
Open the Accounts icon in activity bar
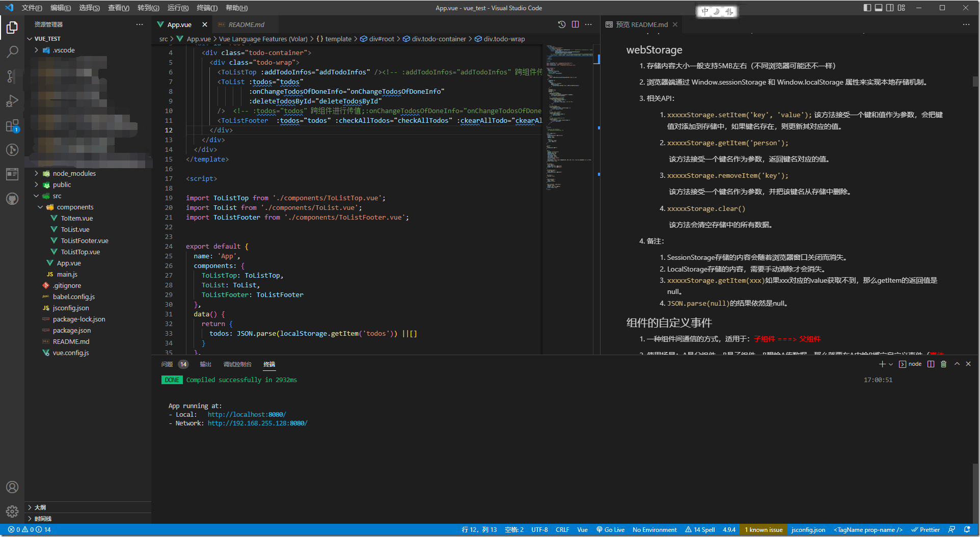click(12, 487)
